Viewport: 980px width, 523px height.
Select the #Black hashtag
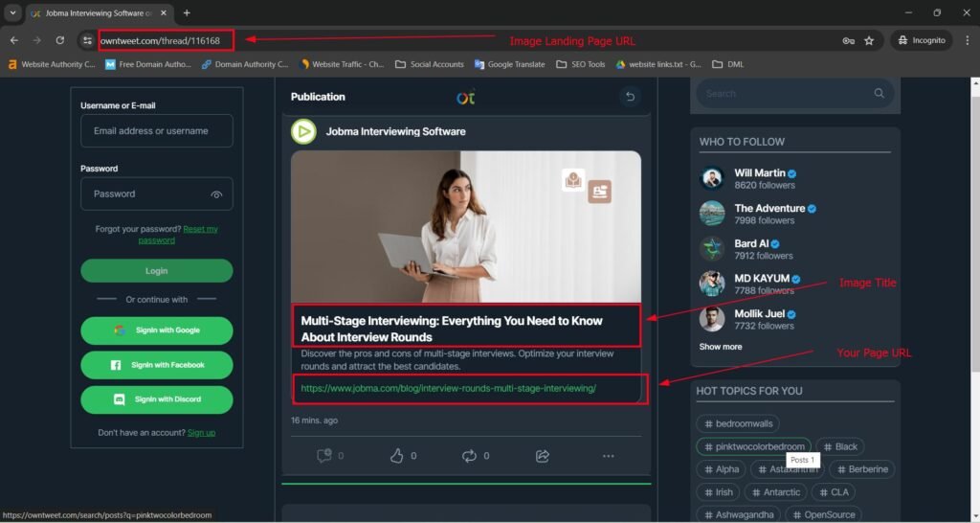click(x=839, y=446)
